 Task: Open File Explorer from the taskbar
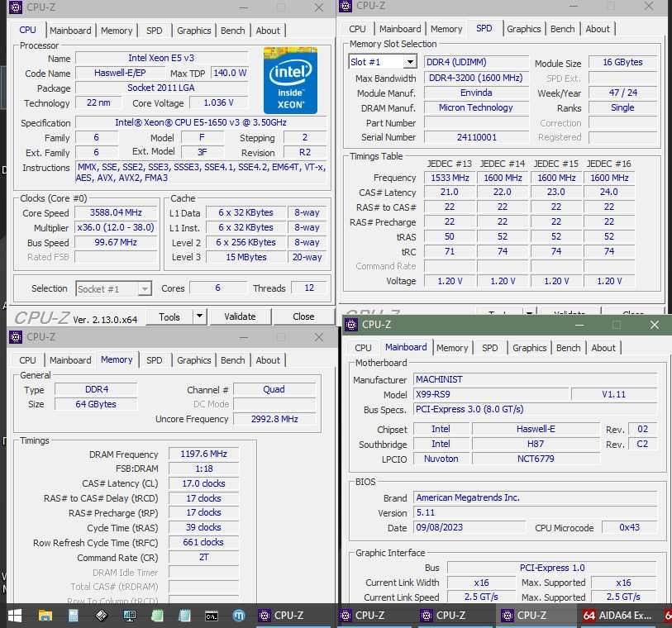click(x=45, y=616)
